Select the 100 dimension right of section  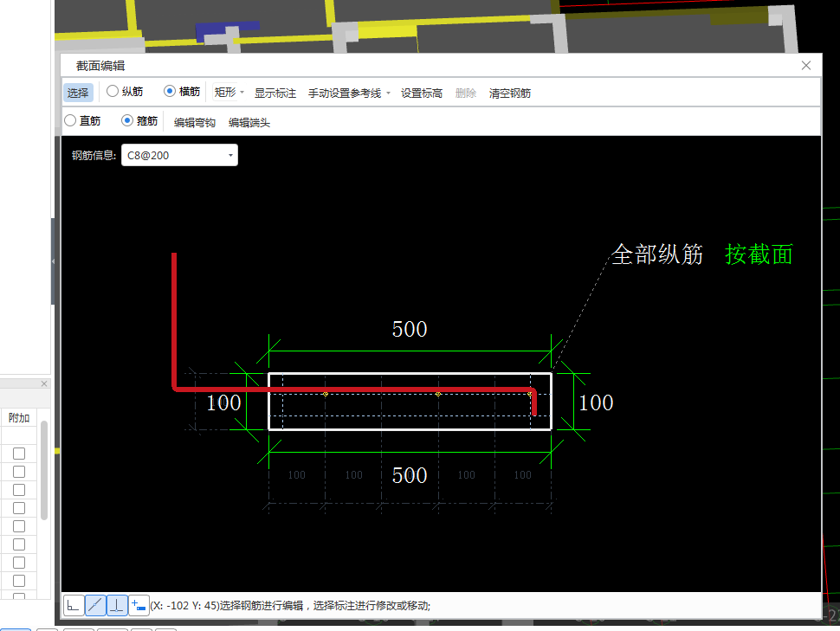(x=596, y=402)
